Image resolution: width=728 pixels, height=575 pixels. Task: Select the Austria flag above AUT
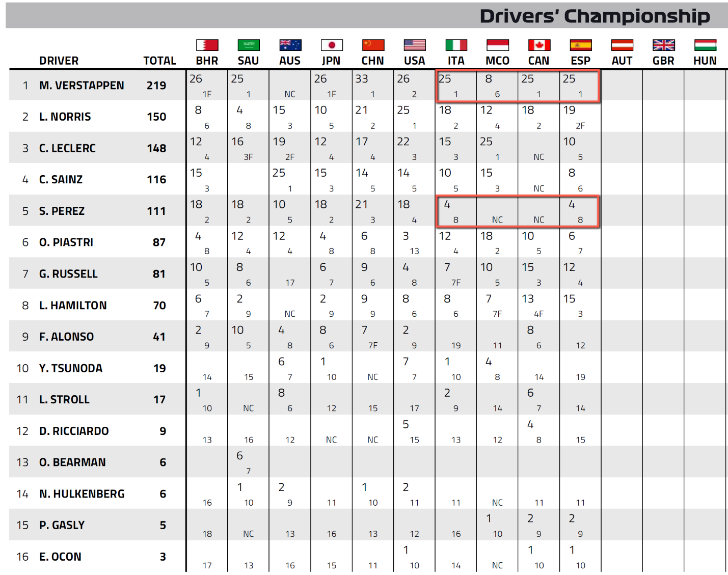coord(622,45)
